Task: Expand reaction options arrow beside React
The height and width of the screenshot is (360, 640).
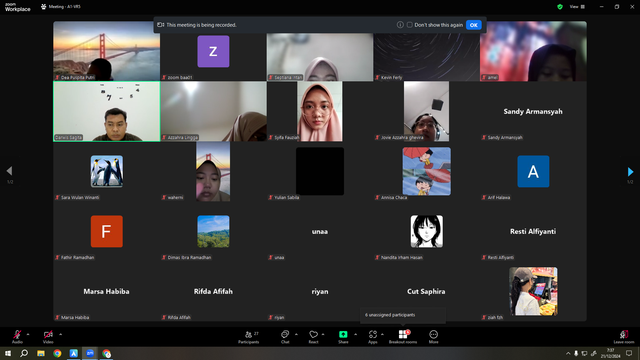Action: click(x=323, y=334)
